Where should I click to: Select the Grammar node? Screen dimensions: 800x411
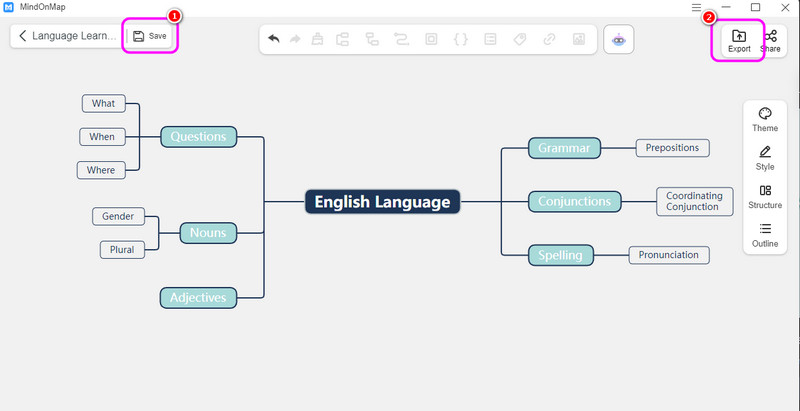[x=564, y=148]
